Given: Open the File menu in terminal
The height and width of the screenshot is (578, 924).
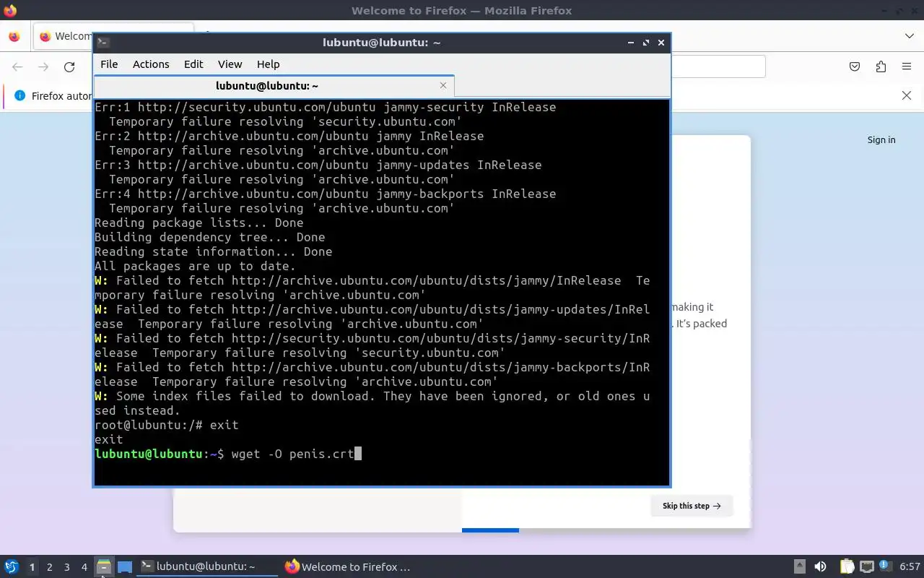Looking at the screenshot, I should coord(109,64).
